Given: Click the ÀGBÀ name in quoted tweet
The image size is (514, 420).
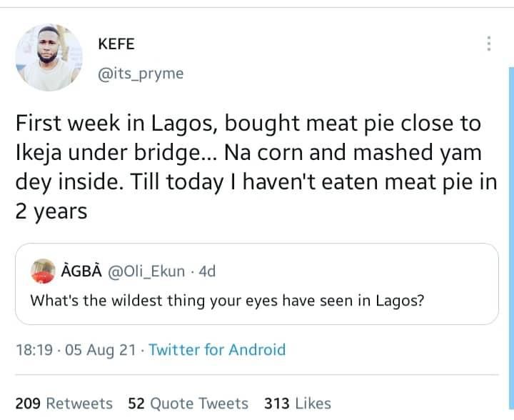Looking at the screenshot, I should [x=82, y=271].
